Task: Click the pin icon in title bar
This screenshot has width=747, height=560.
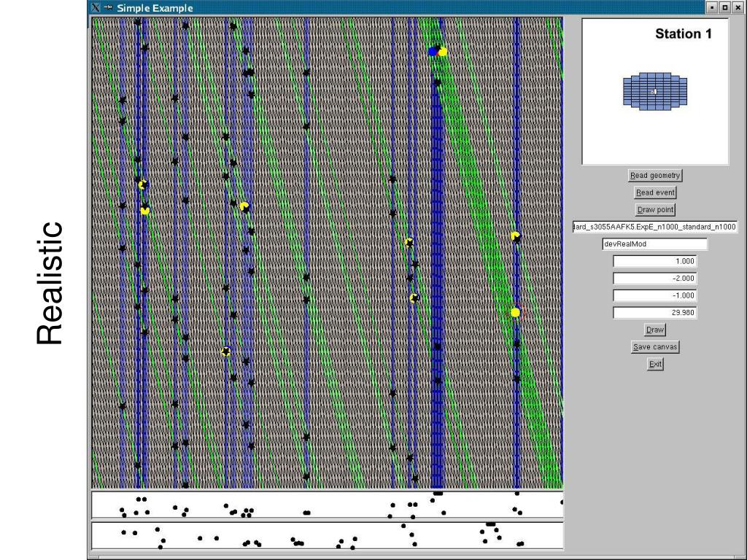Action: tap(108, 7)
